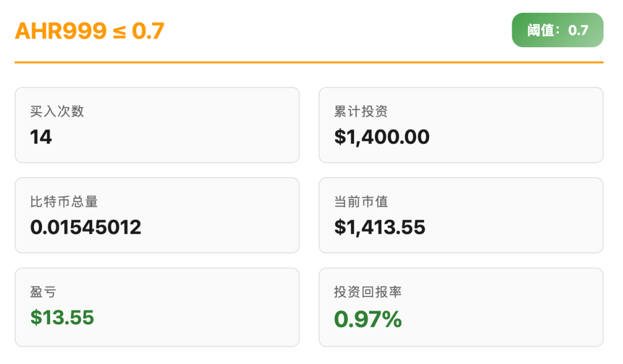
Task: Open the 盈亏 statistics card
Action: click(157, 307)
